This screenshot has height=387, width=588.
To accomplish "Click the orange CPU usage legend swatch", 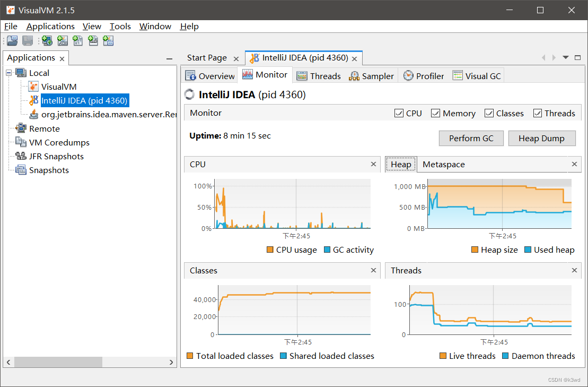I will [270, 250].
